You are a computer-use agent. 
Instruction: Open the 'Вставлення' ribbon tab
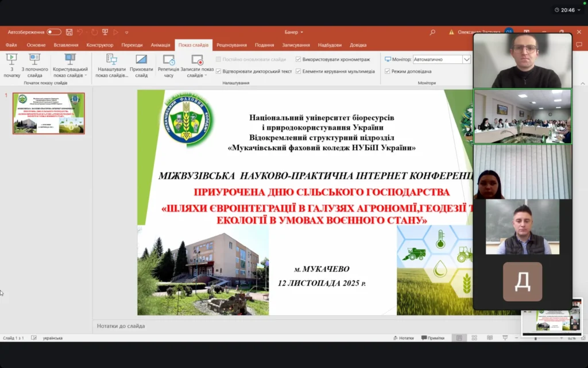66,45
